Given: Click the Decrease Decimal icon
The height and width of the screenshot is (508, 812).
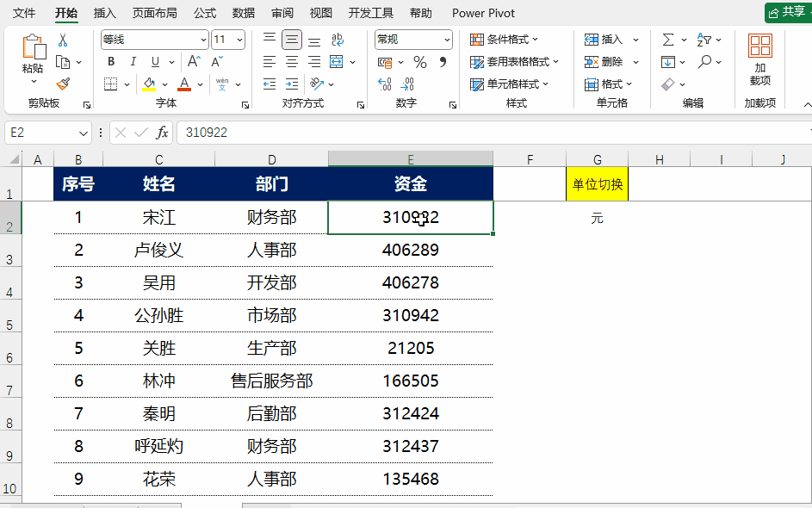Looking at the screenshot, I should [407, 84].
